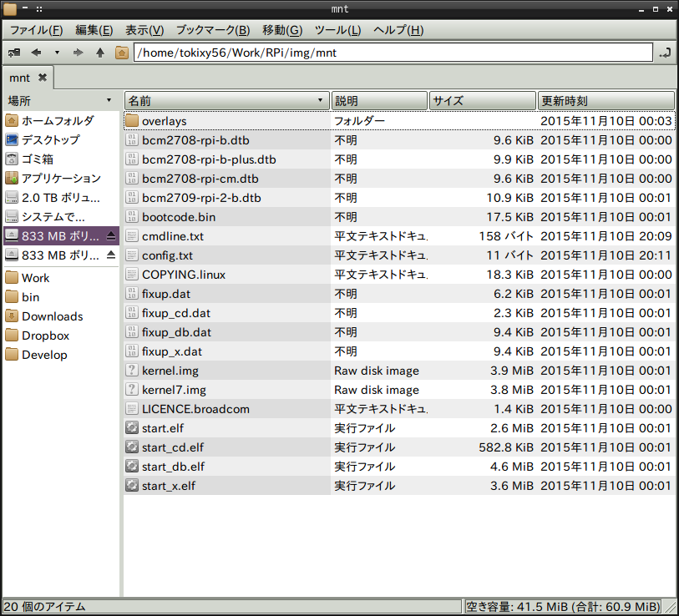
Task: Select bcm2709-rpi-2-b.dtb file icon
Action: pos(132,197)
